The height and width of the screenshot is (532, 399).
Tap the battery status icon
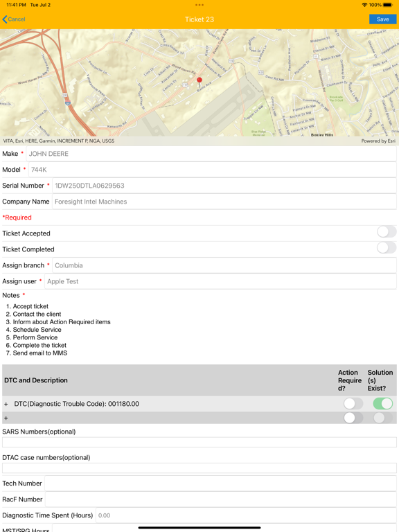(x=388, y=5)
